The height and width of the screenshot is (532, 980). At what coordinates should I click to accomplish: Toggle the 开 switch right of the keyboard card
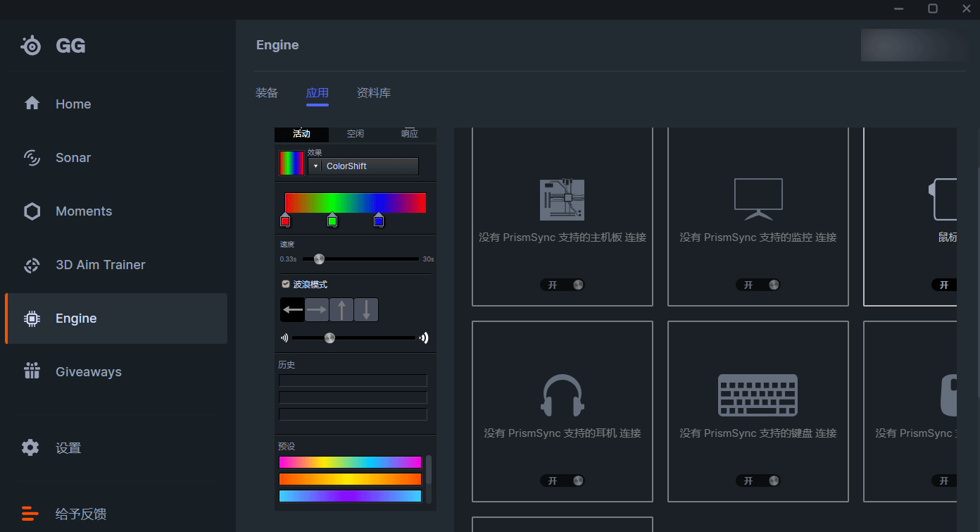(944, 481)
